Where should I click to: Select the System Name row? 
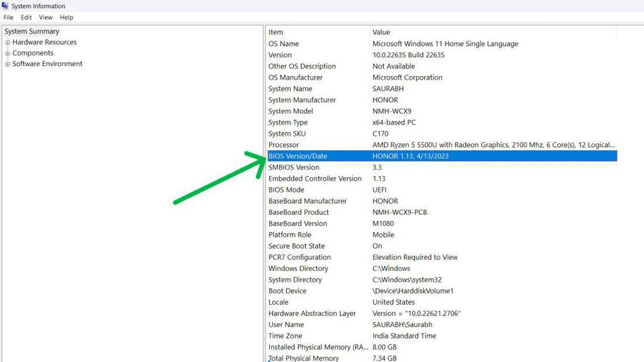tap(442, 89)
